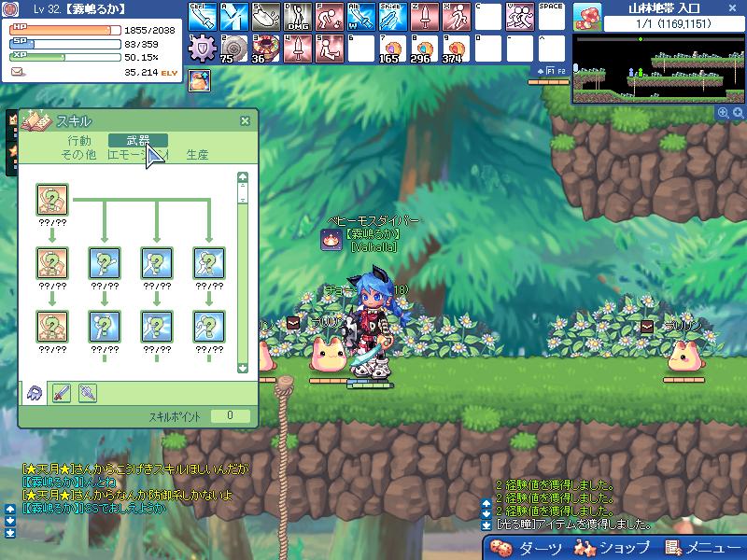Open the mail envelope icon
This screenshot has width=747, height=560.
point(17,72)
